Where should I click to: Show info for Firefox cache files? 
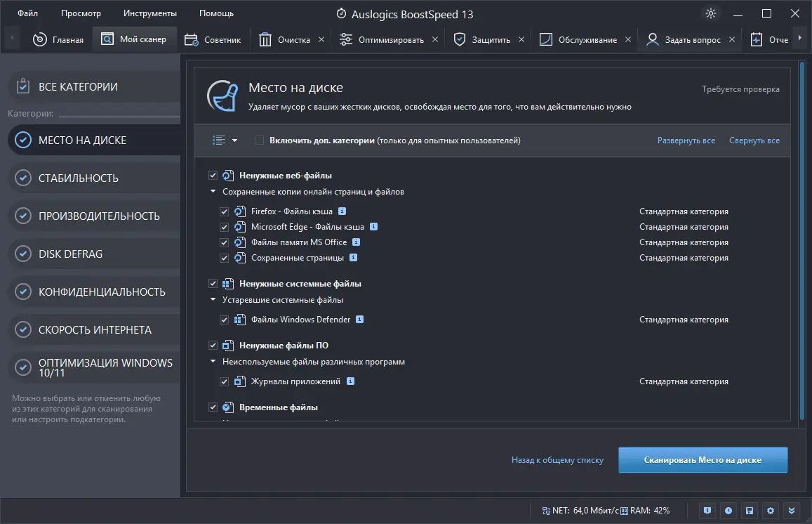[x=342, y=211]
